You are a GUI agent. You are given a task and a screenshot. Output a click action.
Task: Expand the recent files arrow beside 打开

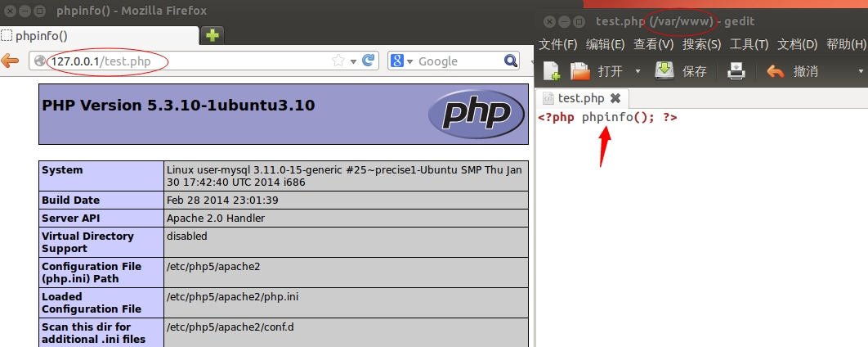(638, 71)
